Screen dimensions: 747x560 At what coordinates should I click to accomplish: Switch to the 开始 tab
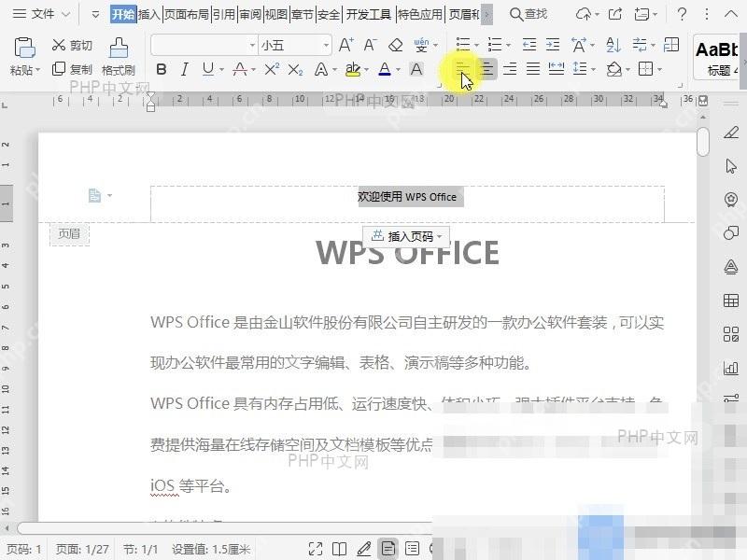point(123,15)
